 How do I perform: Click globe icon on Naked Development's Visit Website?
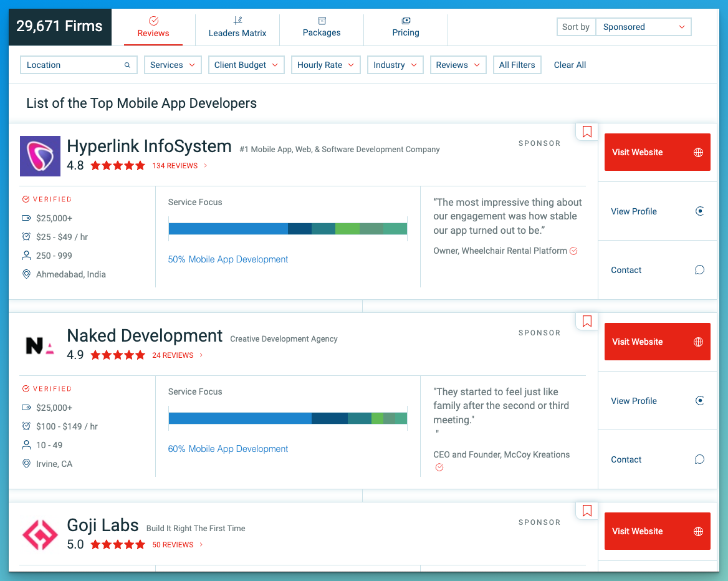pyautogui.click(x=698, y=342)
